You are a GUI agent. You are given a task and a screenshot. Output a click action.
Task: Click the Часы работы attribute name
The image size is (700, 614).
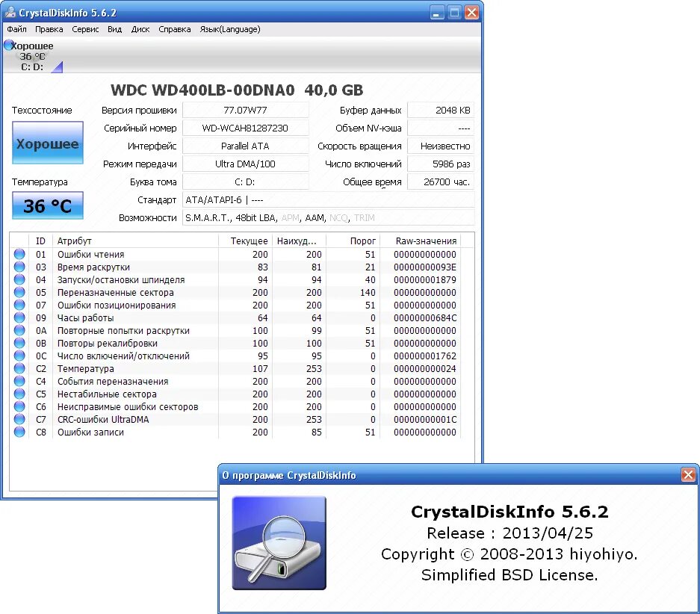point(85,317)
